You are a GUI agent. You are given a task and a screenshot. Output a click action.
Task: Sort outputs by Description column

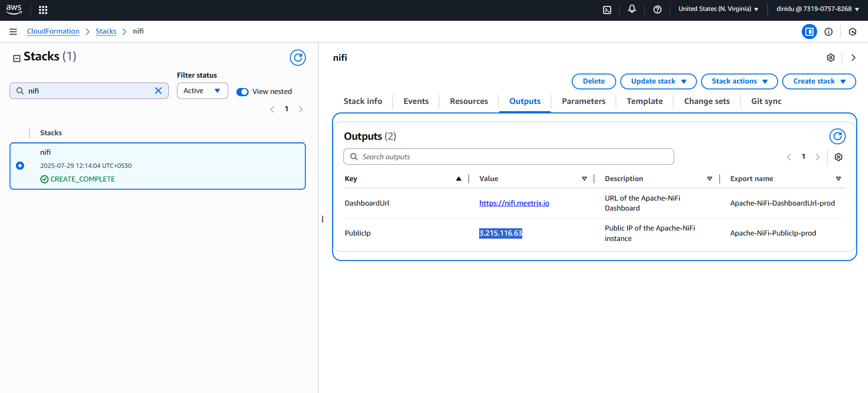pos(710,179)
